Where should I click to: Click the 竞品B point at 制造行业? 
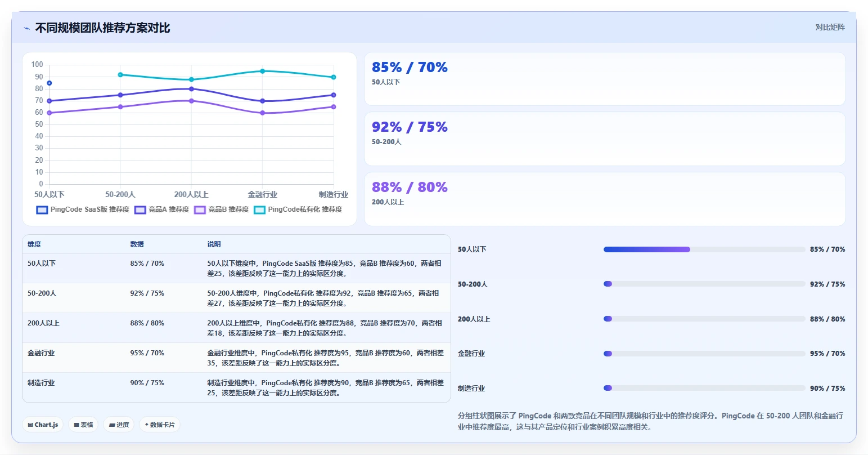(x=334, y=107)
